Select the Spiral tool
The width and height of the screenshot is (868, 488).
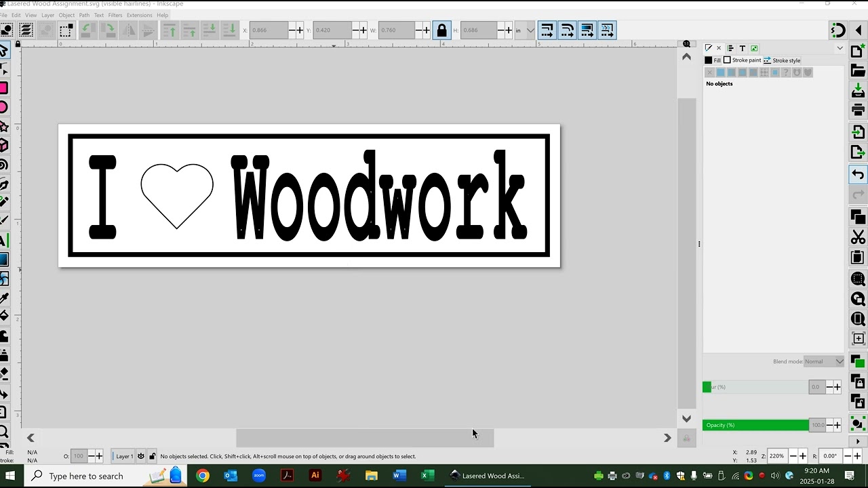(x=4, y=165)
